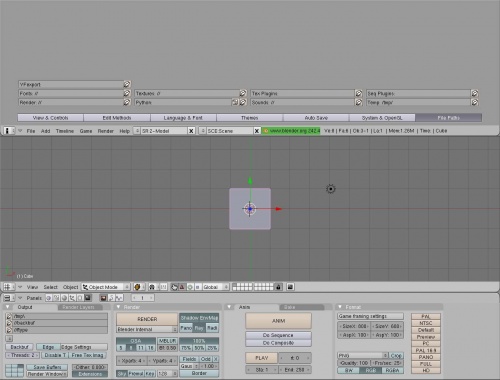Open the Scene context panel icon
The width and height of the screenshot is (500, 380).
pyautogui.click(x=87, y=298)
